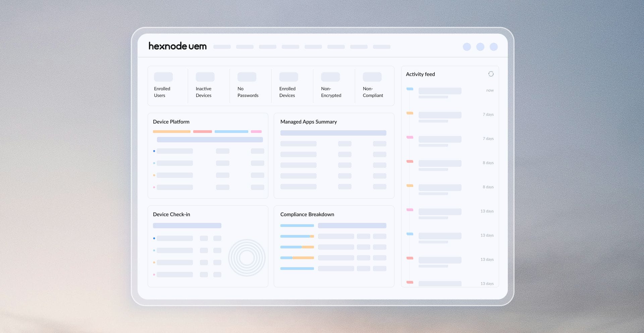Screen dimensions: 644x333
Task: Open the Enrolled Users summary tile
Action: pyautogui.click(x=163, y=77)
